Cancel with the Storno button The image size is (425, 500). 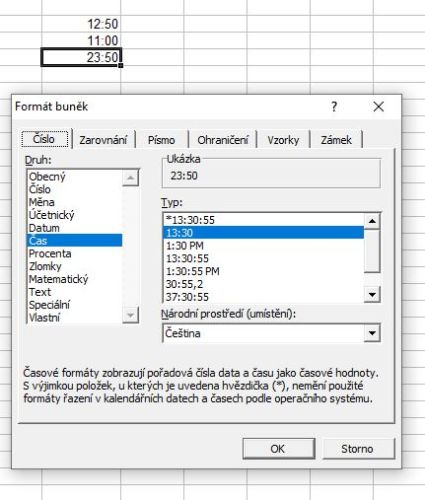[x=357, y=449]
